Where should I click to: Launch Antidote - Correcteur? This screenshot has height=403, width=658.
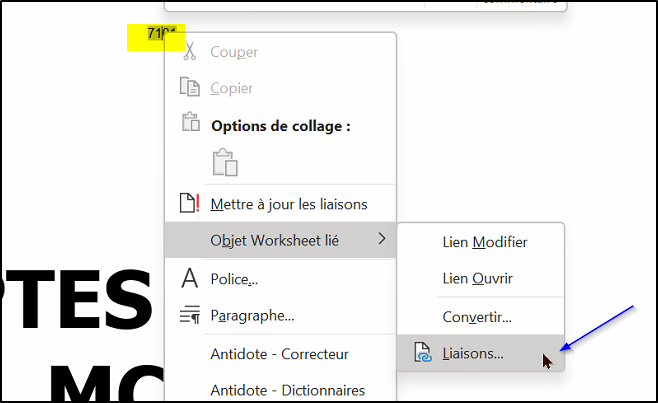pyautogui.click(x=280, y=354)
